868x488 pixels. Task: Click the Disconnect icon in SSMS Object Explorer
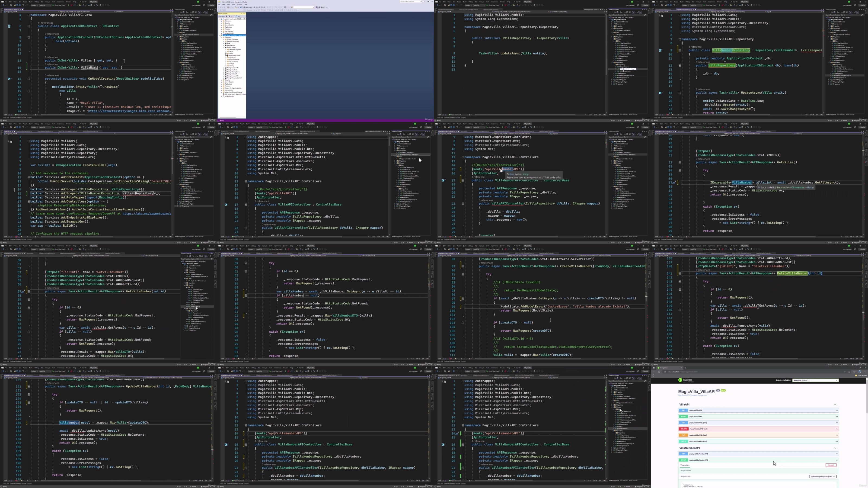coord(229,16)
